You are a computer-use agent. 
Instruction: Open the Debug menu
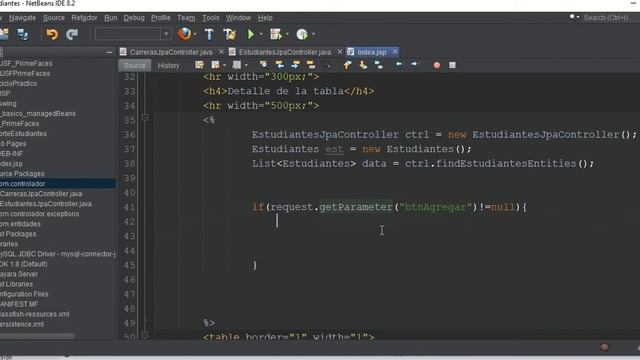tap(134, 18)
